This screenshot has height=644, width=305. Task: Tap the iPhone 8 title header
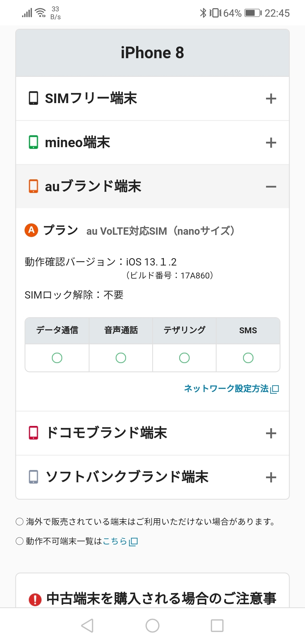(152, 53)
